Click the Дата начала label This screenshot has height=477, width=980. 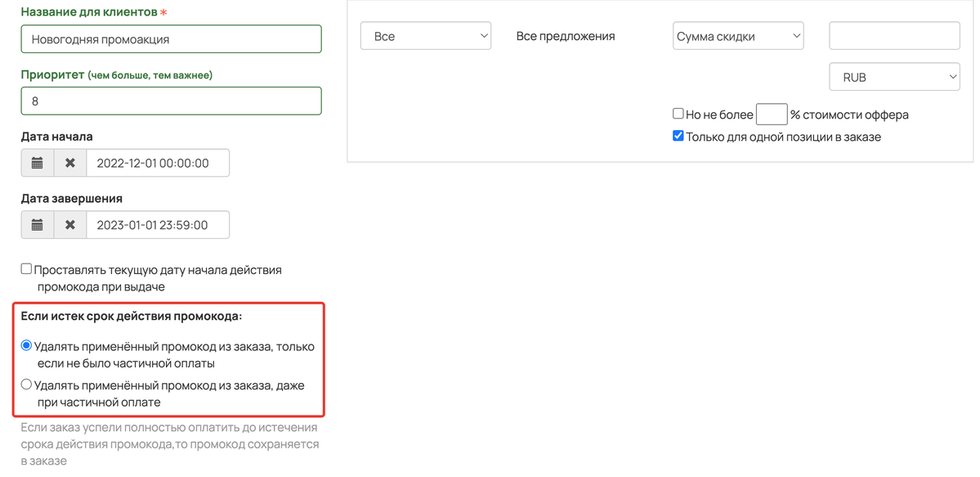point(57,136)
